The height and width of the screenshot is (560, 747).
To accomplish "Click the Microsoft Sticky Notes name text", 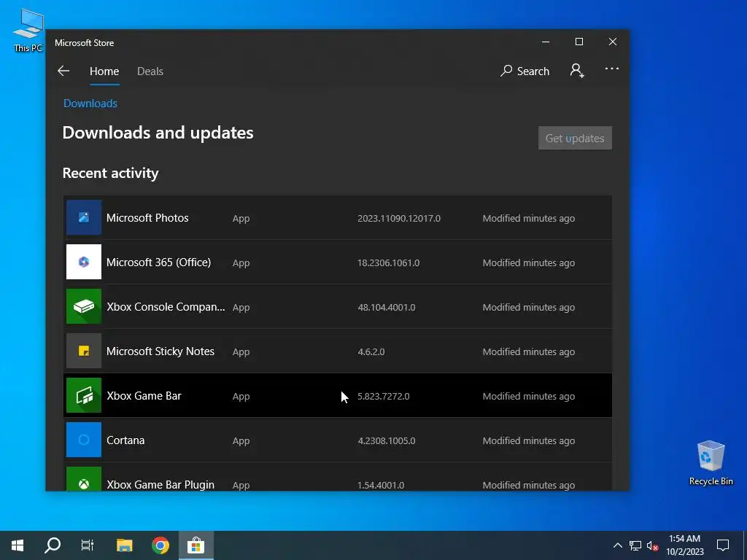I will click(x=160, y=351).
